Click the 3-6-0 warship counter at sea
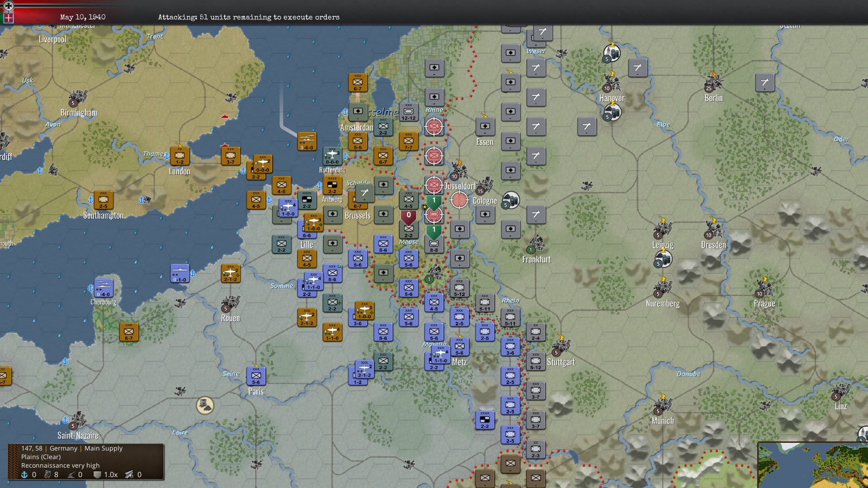 tap(307, 141)
